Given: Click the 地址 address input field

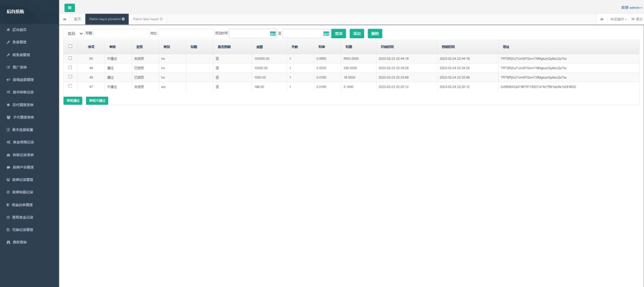Looking at the screenshot, I should 186,34.
